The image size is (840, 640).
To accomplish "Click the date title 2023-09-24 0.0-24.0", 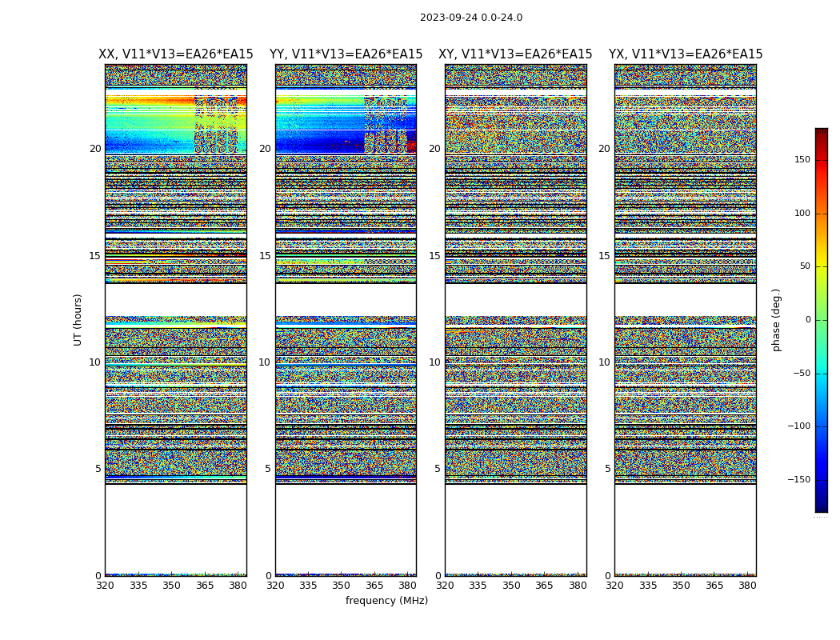I will click(x=470, y=18).
